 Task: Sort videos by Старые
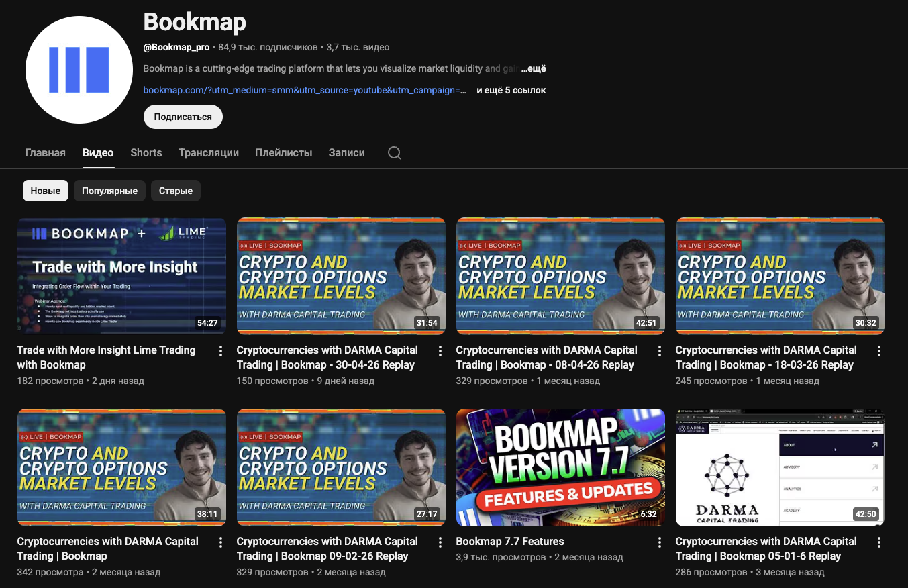pos(176,191)
